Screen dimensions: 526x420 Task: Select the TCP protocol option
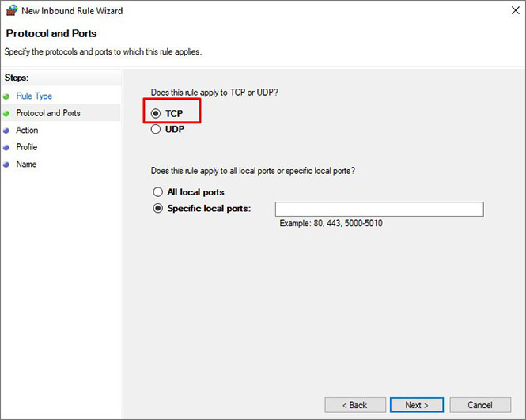(156, 114)
